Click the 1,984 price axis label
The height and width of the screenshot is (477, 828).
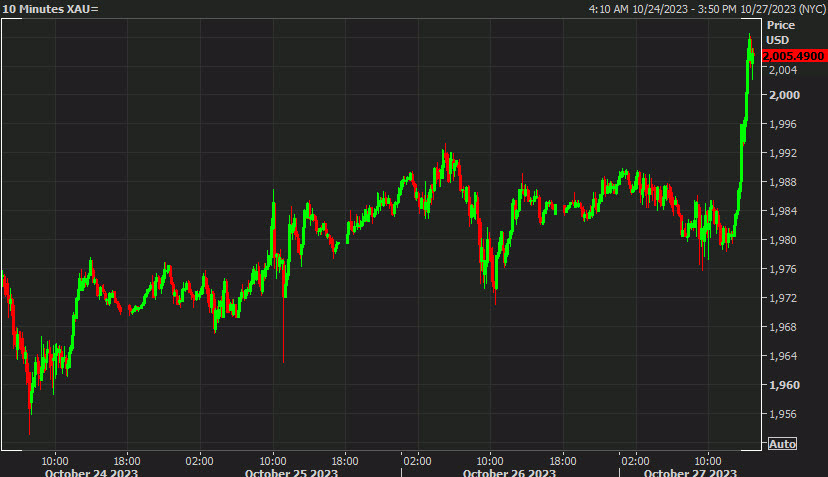coord(784,211)
